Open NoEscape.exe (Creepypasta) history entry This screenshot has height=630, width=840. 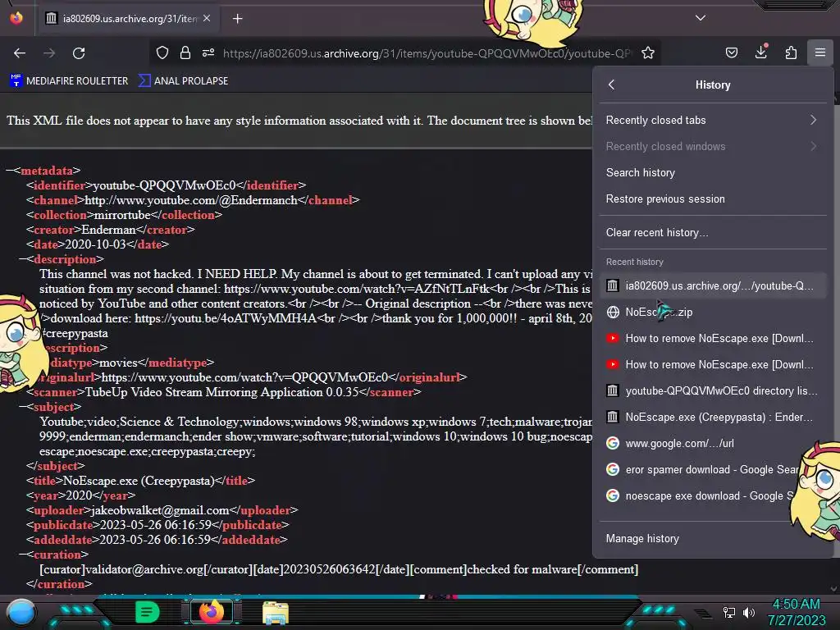pos(713,417)
